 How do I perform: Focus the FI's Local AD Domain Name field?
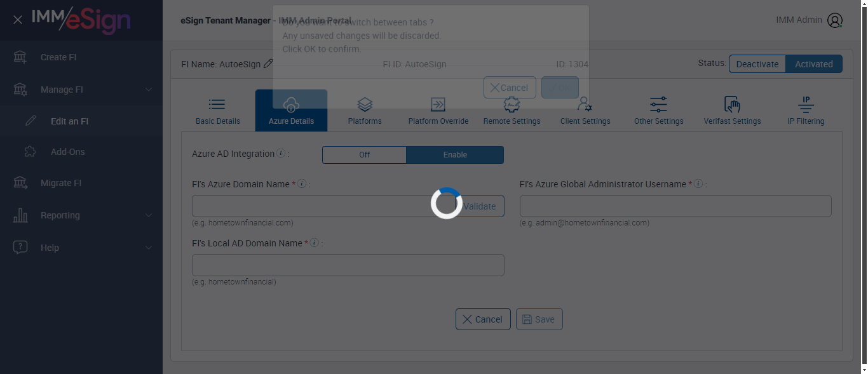coord(348,265)
